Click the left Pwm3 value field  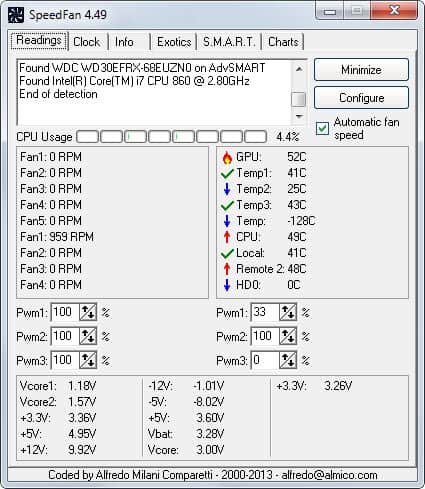65,360
